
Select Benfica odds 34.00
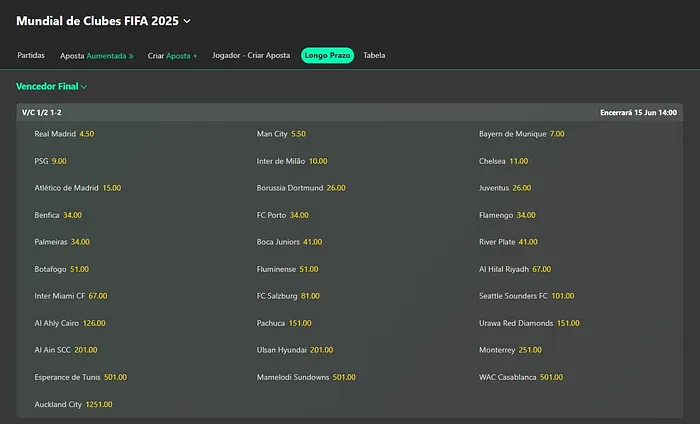tap(58, 215)
